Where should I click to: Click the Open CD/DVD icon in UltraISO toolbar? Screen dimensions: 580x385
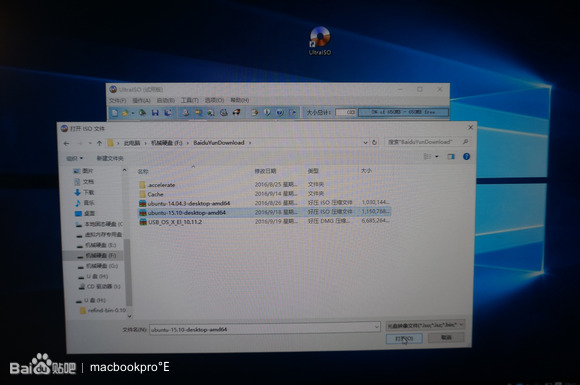[142, 112]
